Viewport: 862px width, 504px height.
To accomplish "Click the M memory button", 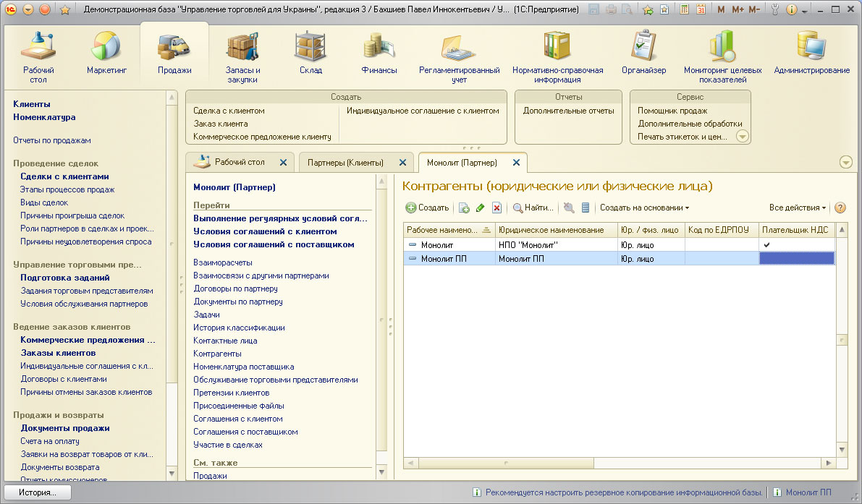I will 721,9.
